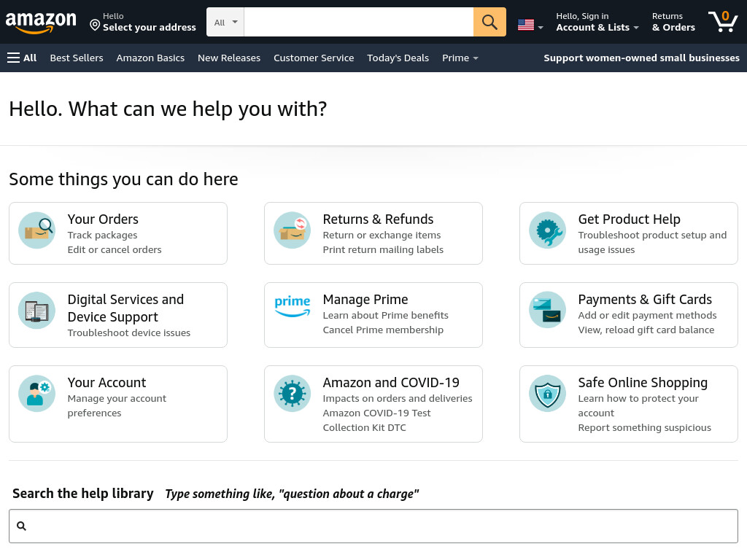This screenshot has height=560, width=747.
Task: Open the shopping cart icon
Action: click(x=723, y=22)
